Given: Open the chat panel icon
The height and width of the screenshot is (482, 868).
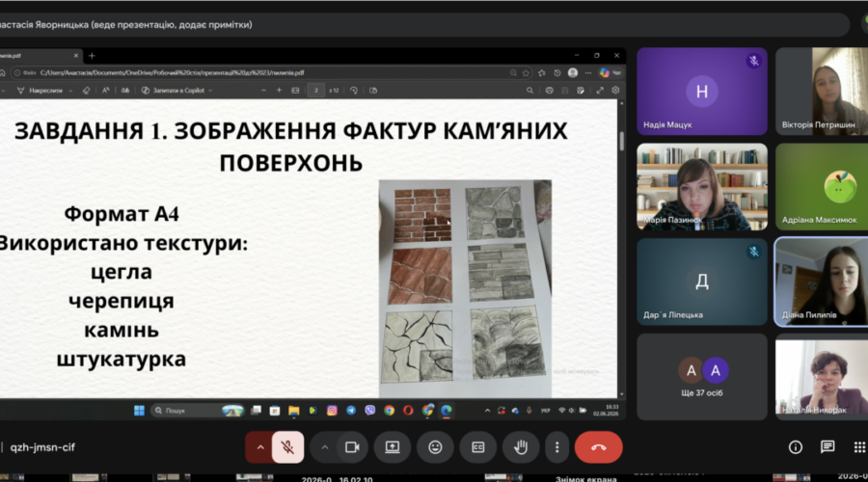Looking at the screenshot, I should point(827,447).
